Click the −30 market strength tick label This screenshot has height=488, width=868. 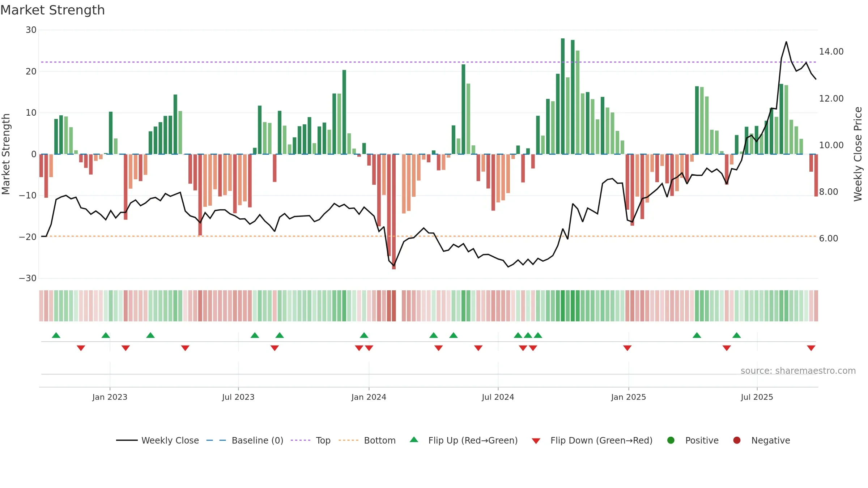[28, 278]
